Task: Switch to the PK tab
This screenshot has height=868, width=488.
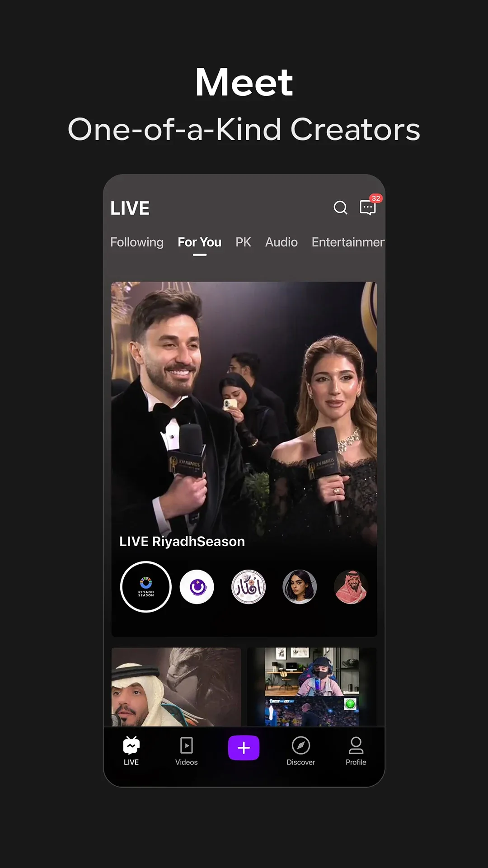Action: coord(243,242)
